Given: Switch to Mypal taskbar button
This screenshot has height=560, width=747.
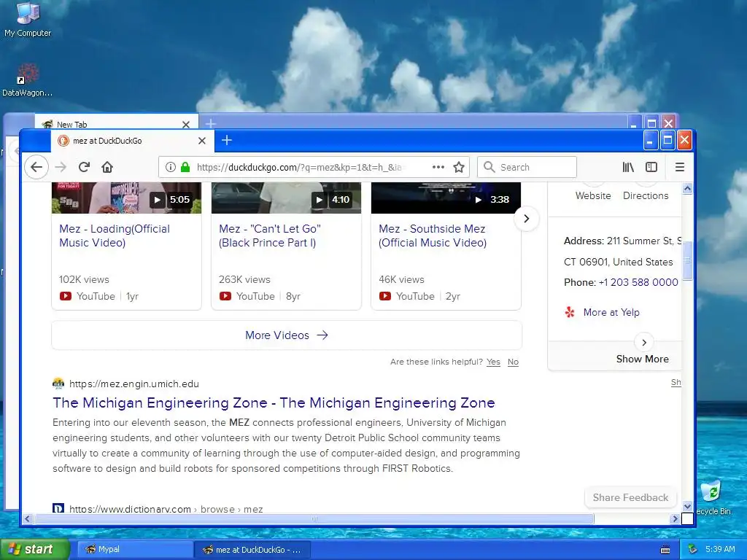Looking at the screenshot, I should pyautogui.click(x=135, y=549).
